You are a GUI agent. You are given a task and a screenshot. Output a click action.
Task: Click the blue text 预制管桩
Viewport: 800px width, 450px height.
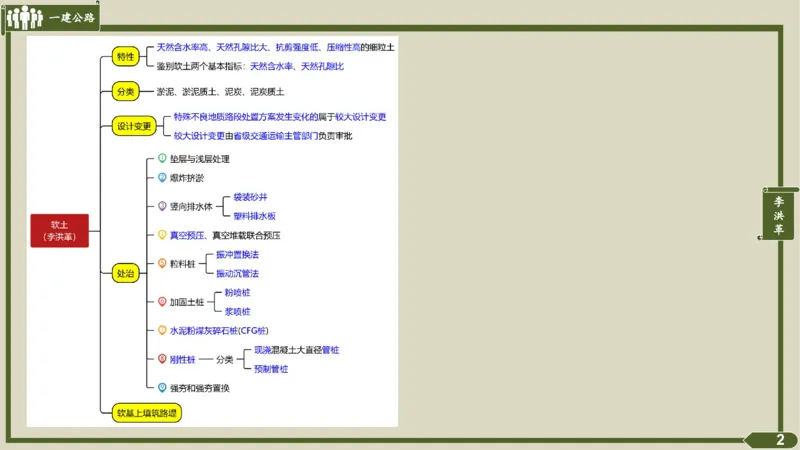[x=271, y=369]
